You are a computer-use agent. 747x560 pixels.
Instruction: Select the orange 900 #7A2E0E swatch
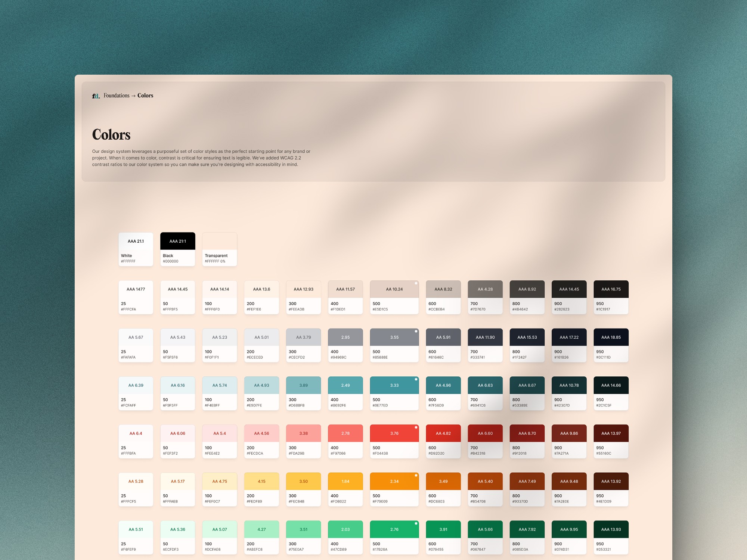click(569, 489)
